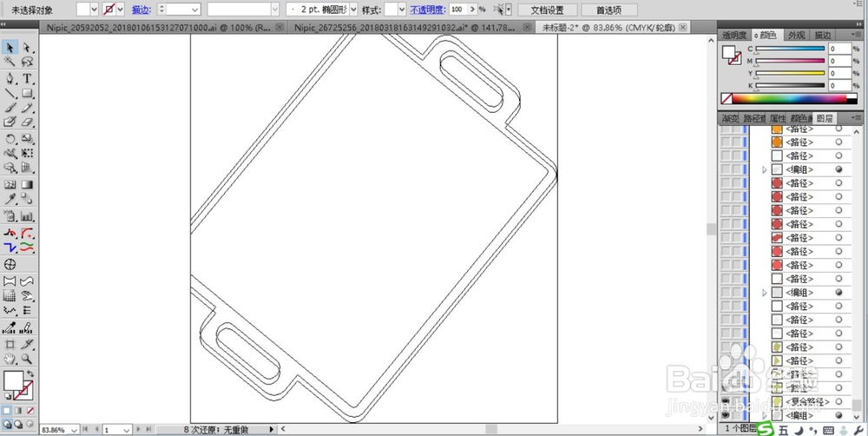The height and width of the screenshot is (436, 868).
Task: Select the Line Segment tool
Action: coord(10,93)
